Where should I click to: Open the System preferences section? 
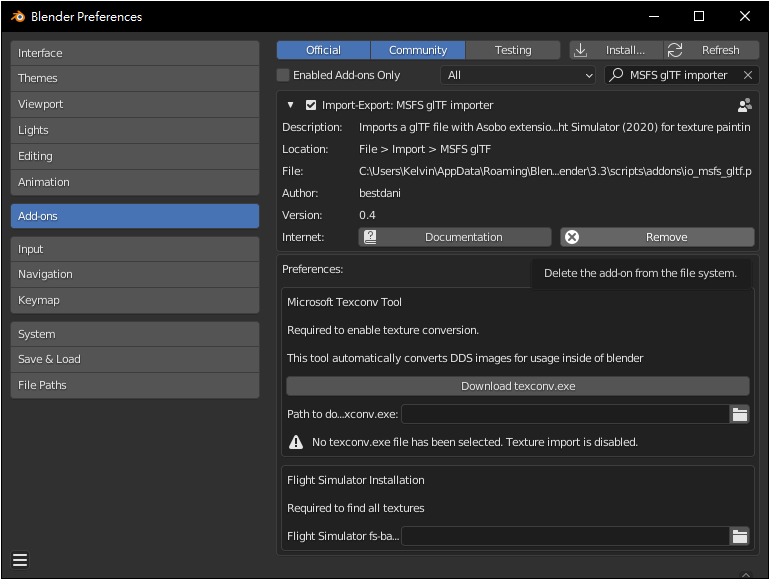tap(135, 334)
